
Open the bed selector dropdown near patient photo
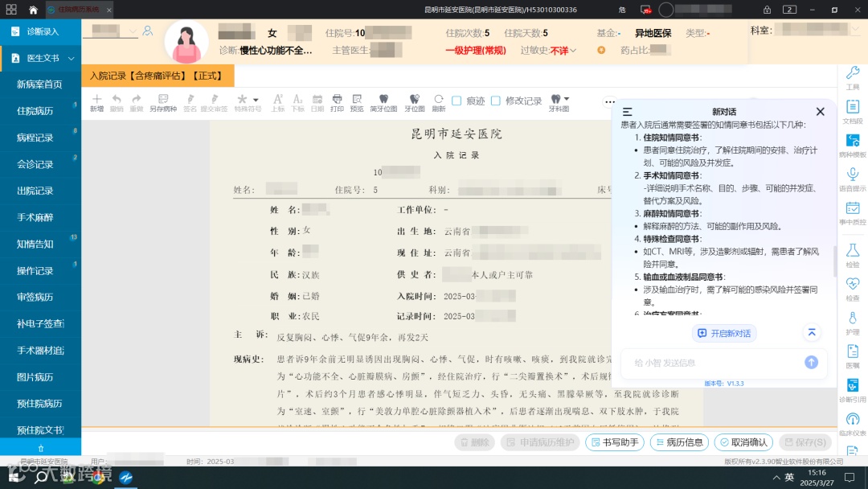point(133,31)
